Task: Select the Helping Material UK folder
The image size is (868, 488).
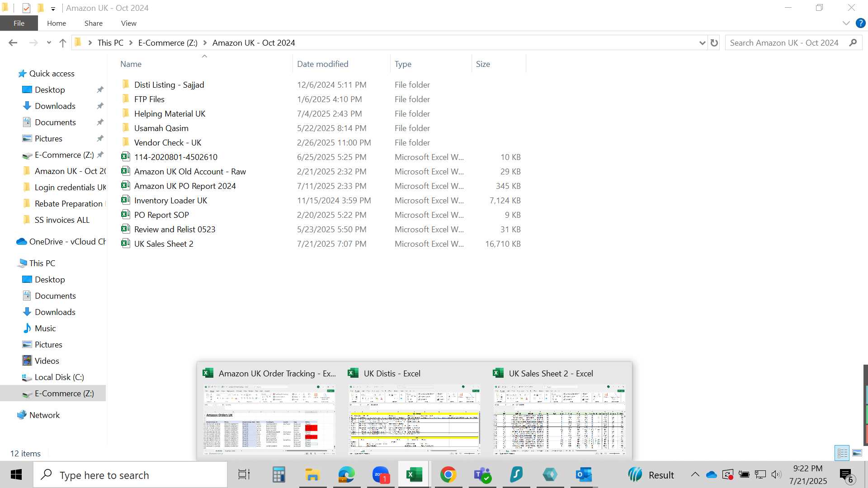Action: 170,114
